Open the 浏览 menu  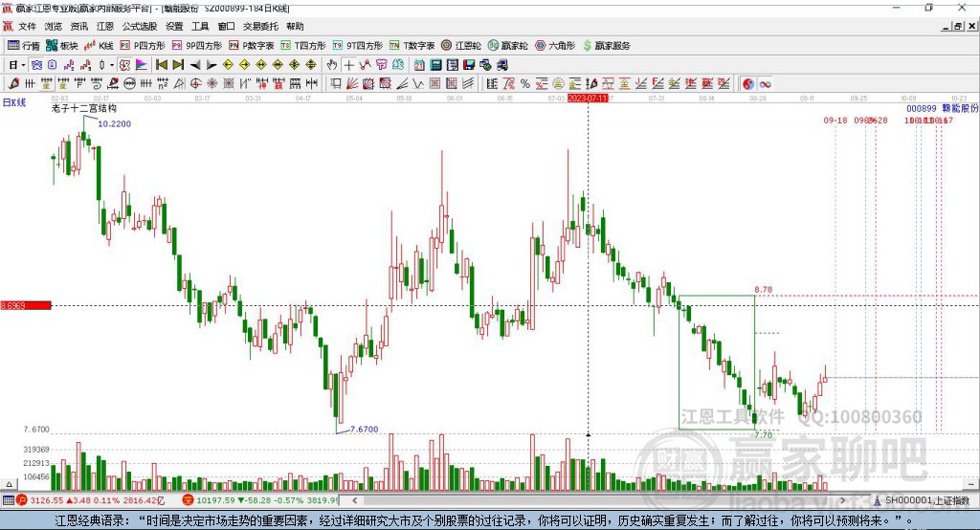click(54, 26)
